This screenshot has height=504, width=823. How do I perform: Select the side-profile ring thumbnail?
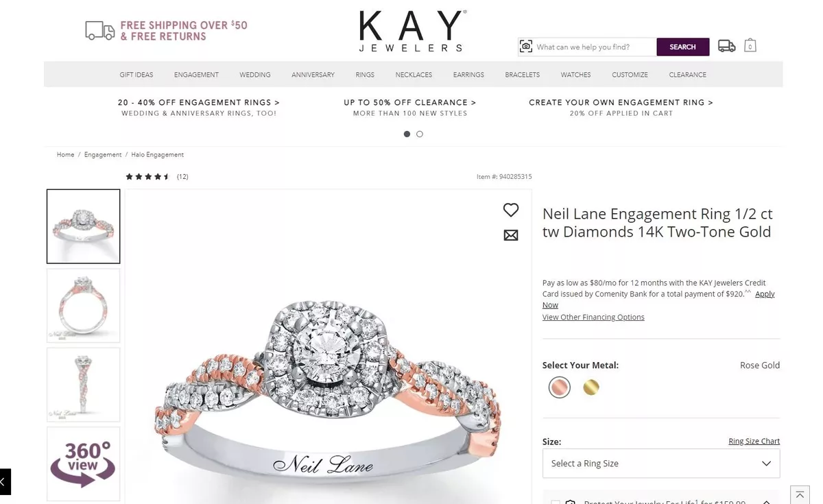(x=83, y=385)
